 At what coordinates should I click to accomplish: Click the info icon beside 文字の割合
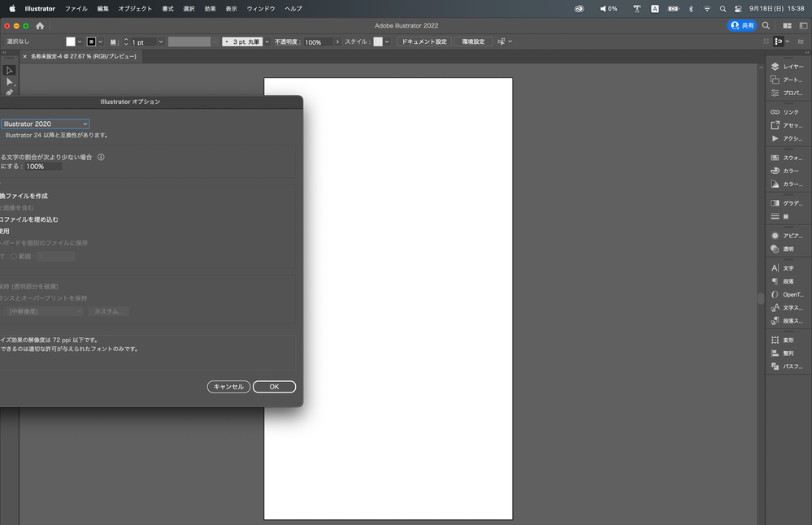(x=101, y=157)
